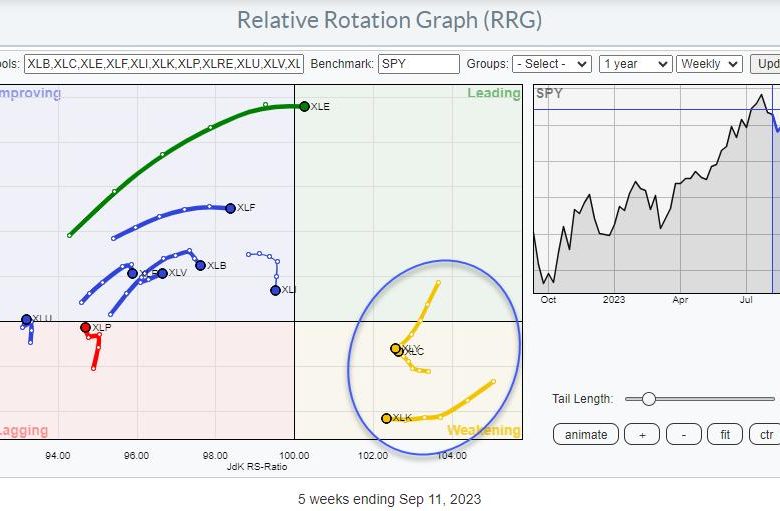The height and width of the screenshot is (511, 780).
Task: Open the Groups Select dropdown
Action: pos(552,64)
